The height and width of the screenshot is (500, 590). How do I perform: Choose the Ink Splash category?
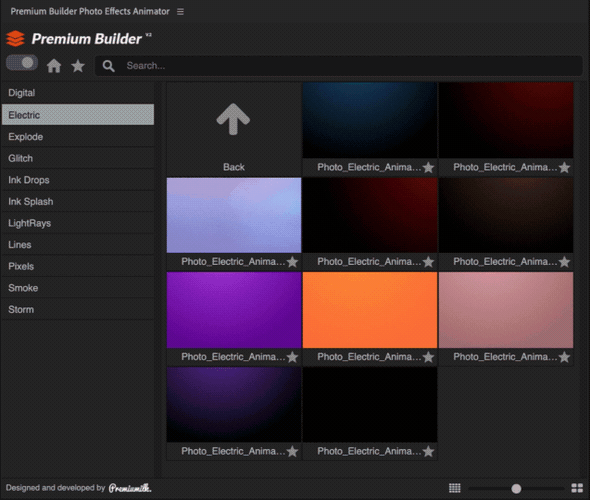(x=78, y=201)
